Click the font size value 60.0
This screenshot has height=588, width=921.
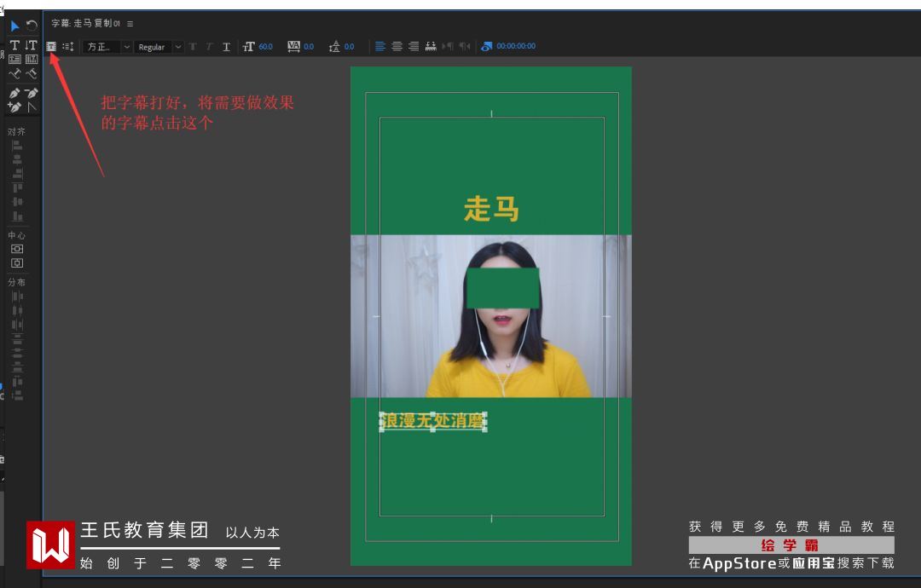(265, 46)
